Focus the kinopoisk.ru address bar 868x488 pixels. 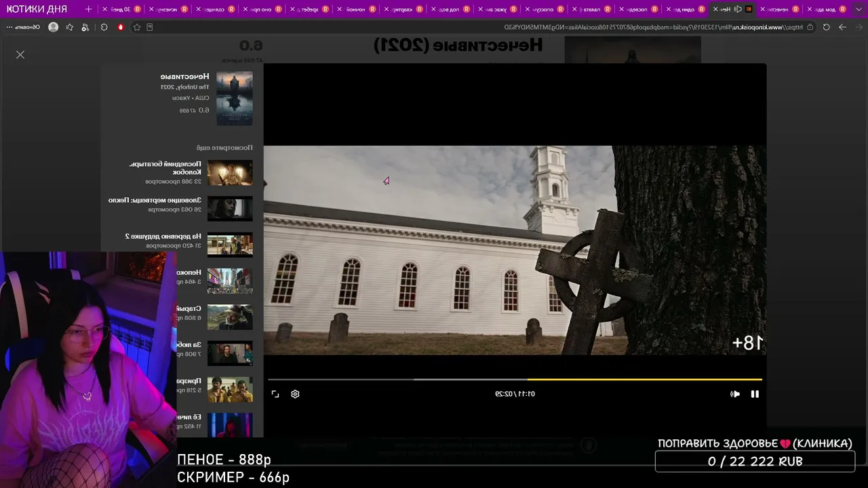coord(475,27)
